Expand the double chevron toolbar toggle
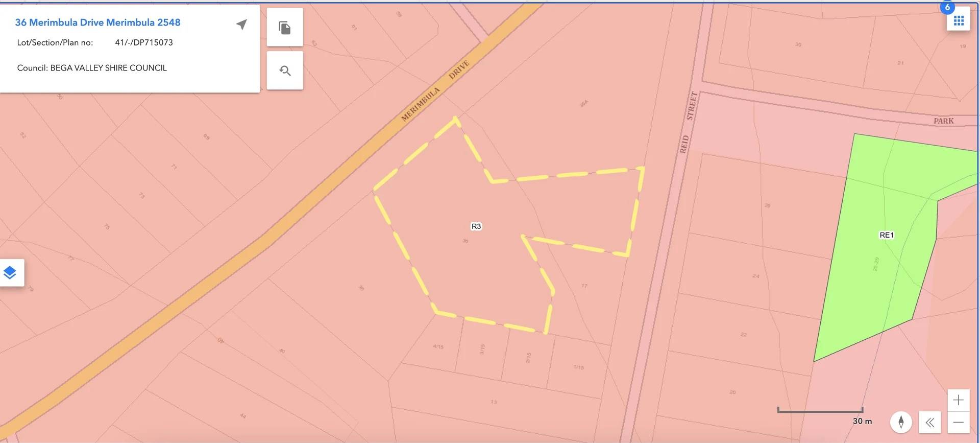This screenshot has width=980, height=443. pyautogui.click(x=929, y=422)
